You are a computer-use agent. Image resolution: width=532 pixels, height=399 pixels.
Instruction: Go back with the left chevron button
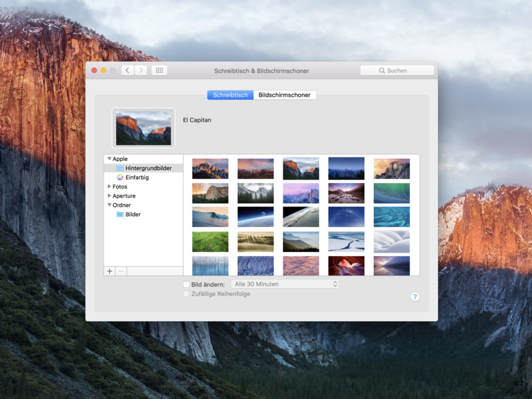click(x=128, y=70)
